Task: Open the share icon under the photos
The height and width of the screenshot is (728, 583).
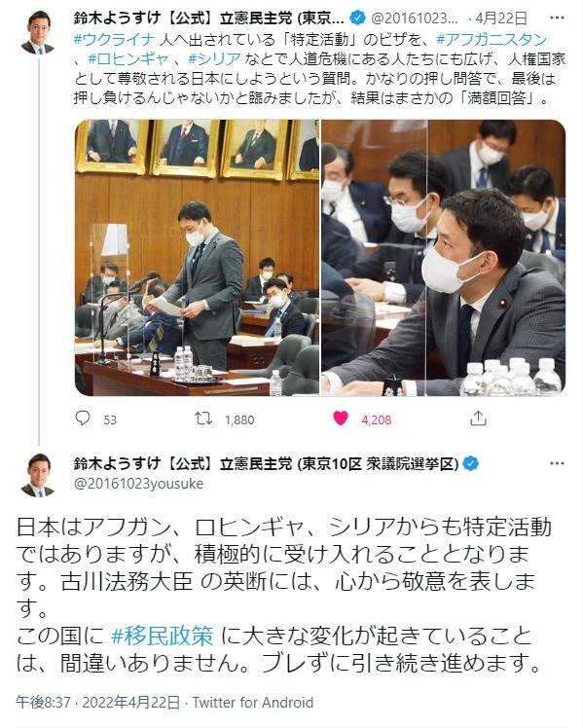Action: coord(478,419)
